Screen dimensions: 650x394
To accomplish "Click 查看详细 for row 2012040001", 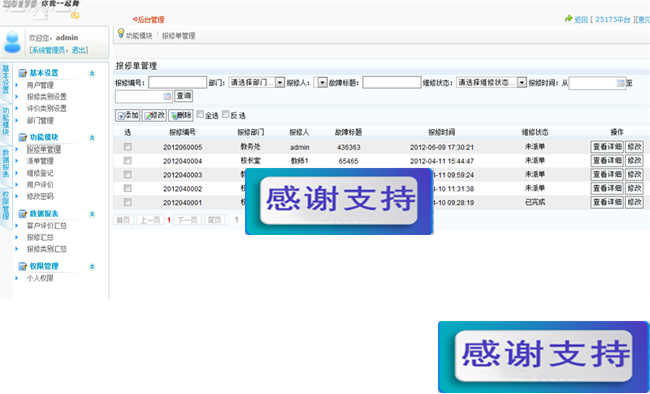I will click(x=607, y=202).
